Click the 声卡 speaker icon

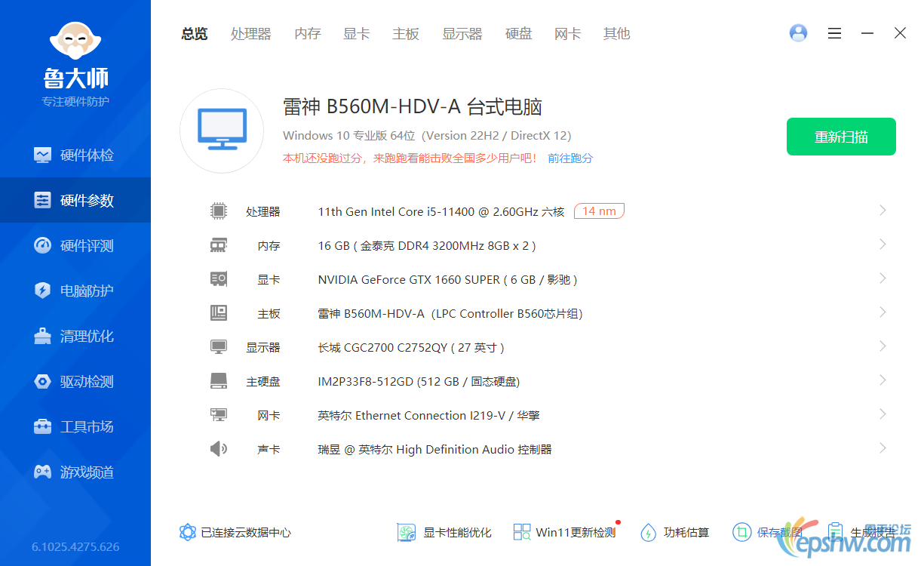[219, 449]
